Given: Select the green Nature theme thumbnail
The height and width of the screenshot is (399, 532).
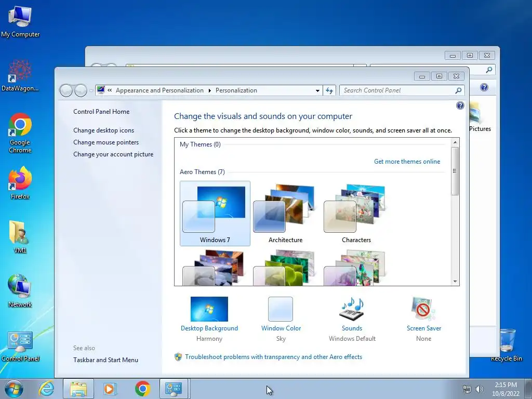Looking at the screenshot, I should pyautogui.click(x=284, y=268).
